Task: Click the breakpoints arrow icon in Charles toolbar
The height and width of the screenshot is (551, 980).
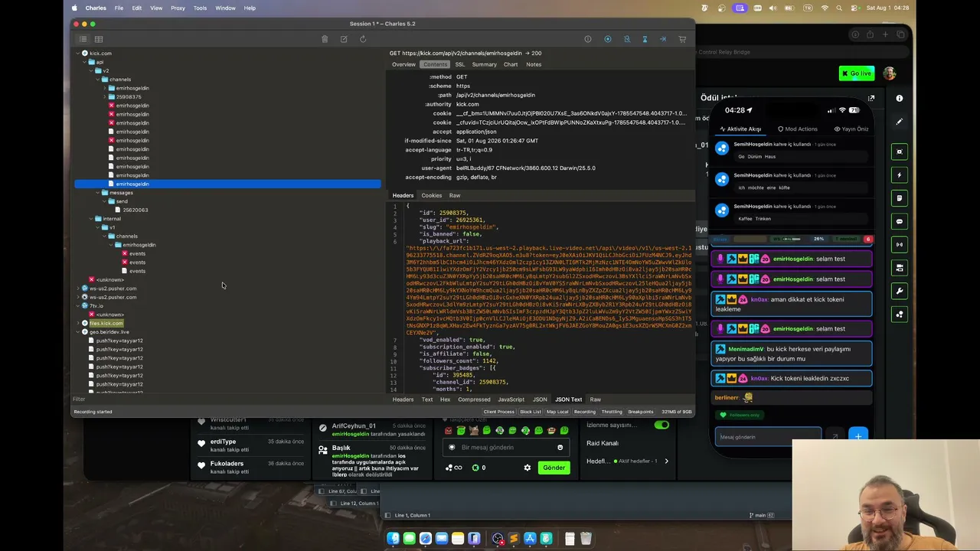Action: pyautogui.click(x=663, y=39)
